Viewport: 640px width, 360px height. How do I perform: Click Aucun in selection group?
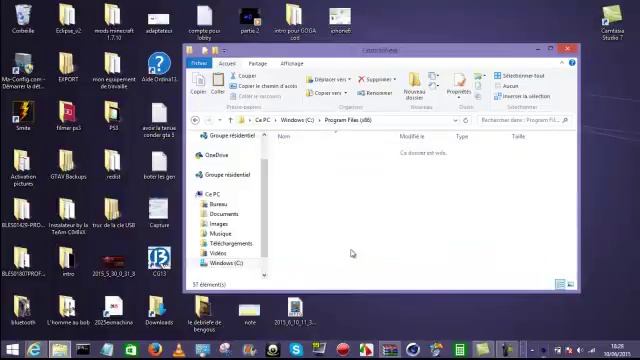pyautogui.click(x=507, y=86)
